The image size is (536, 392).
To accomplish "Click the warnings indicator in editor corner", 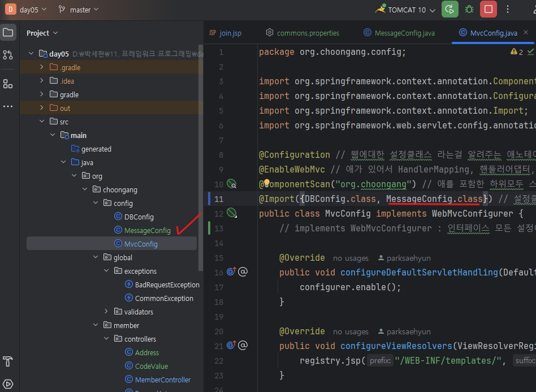I will pyautogui.click(x=517, y=52).
